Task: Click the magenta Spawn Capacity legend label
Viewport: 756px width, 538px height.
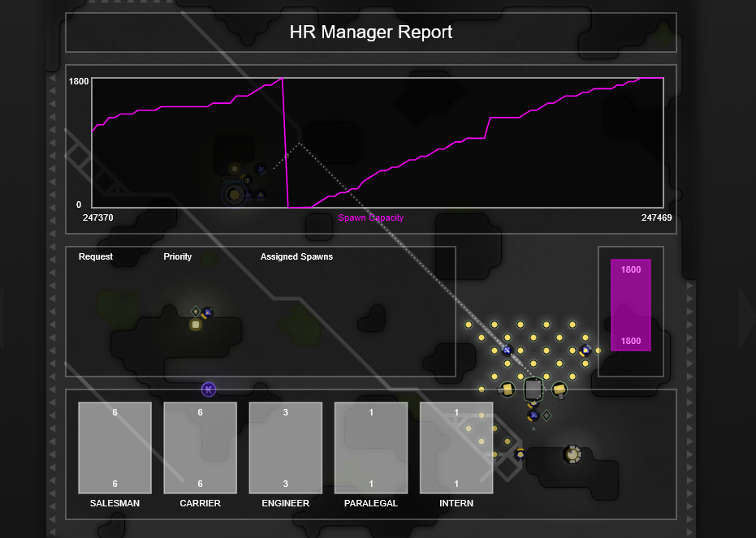Action: pyautogui.click(x=371, y=217)
